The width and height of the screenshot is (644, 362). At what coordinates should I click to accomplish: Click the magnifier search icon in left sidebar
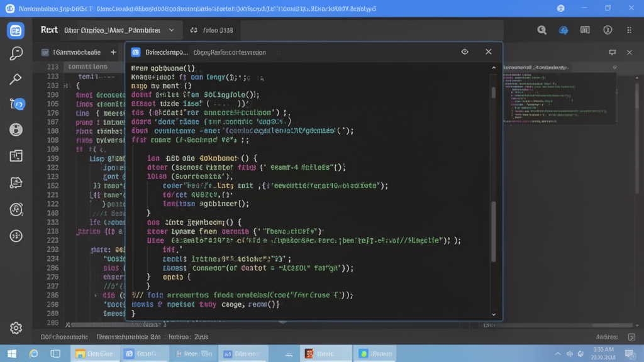pos(16,54)
